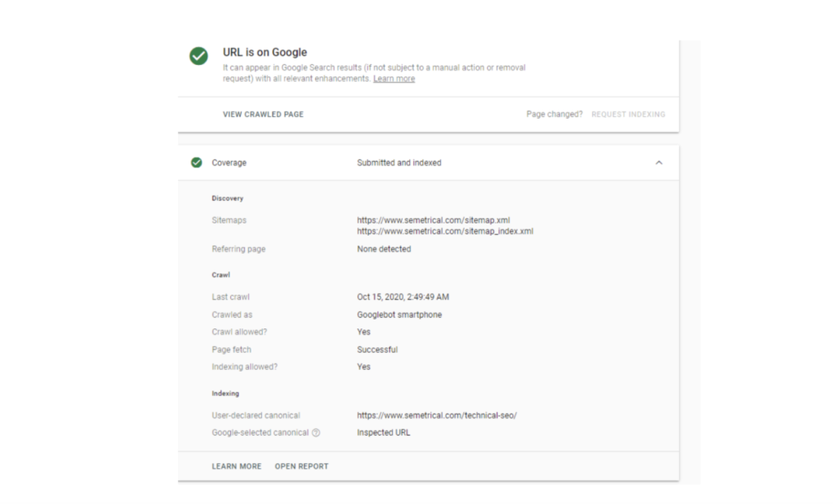Click the Submitted and indexed status text

pyautogui.click(x=399, y=163)
